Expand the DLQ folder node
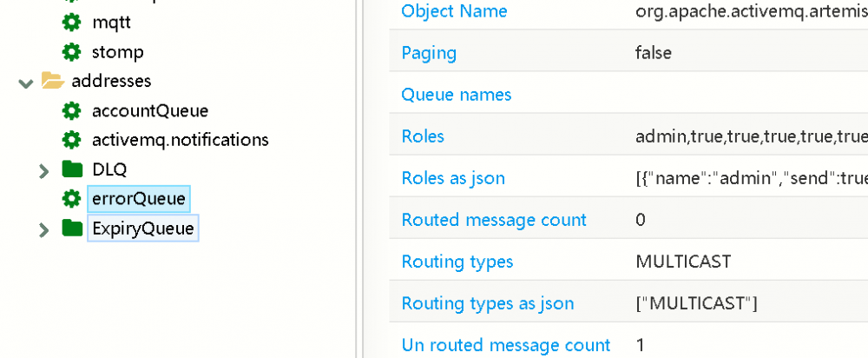 click(44, 170)
